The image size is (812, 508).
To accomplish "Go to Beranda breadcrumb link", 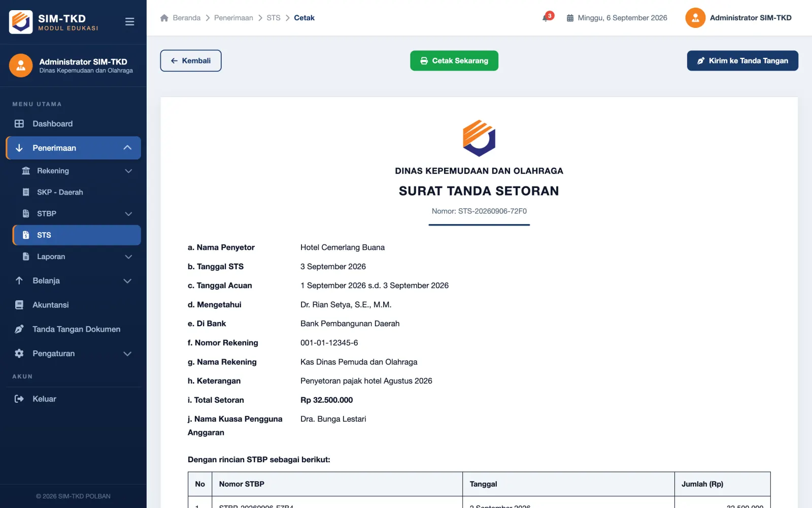I will click(187, 18).
